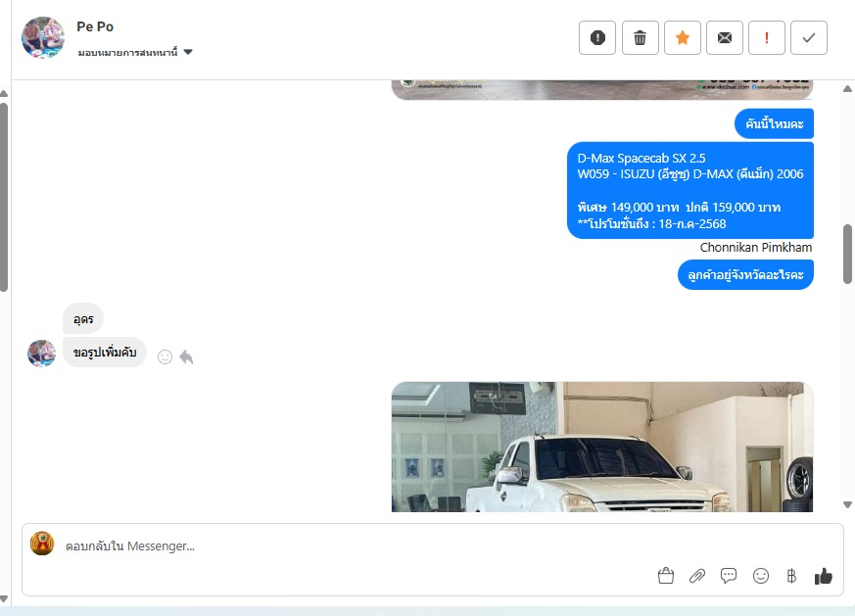
Task: Open emoji picker in the reply box
Action: 761,576
